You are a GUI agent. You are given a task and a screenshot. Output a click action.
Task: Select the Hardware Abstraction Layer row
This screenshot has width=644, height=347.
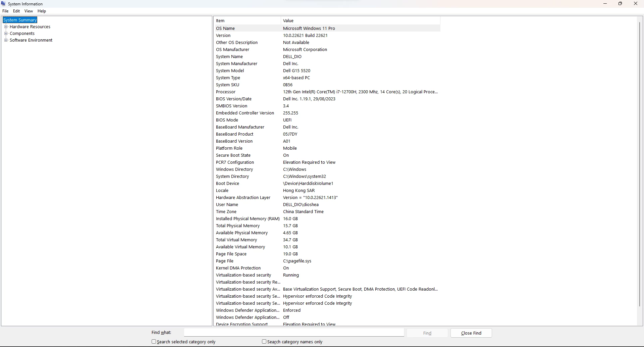[x=327, y=198]
